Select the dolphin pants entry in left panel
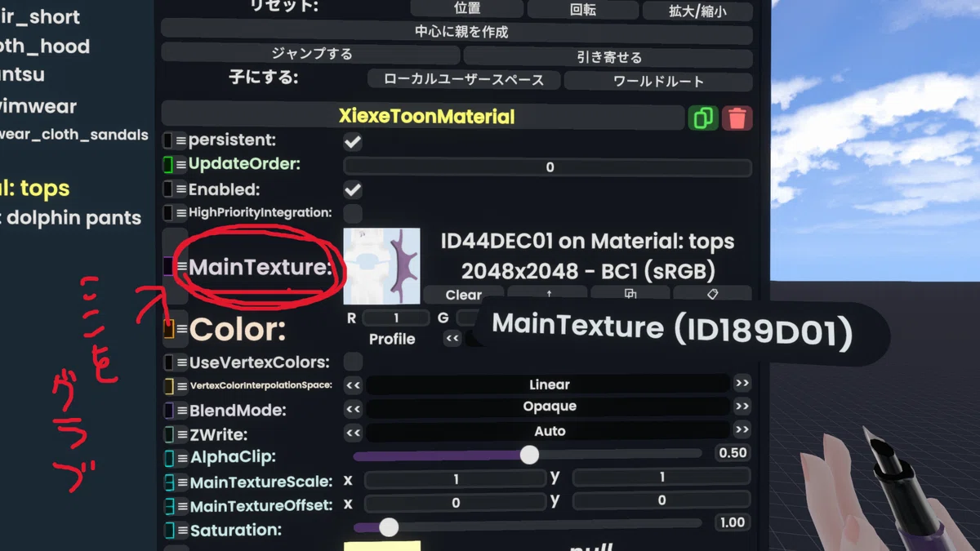Screen dimensions: 980x551 [x=71, y=218]
